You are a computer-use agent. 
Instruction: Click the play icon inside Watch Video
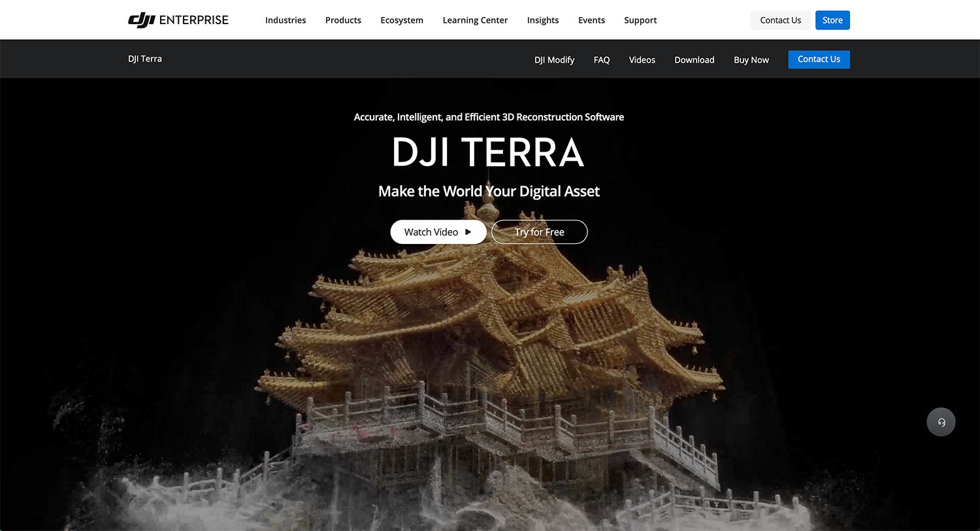[468, 231]
